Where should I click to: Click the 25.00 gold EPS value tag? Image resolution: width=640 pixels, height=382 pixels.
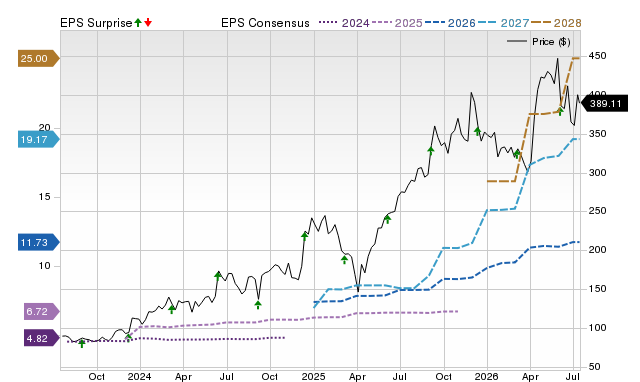38,58
